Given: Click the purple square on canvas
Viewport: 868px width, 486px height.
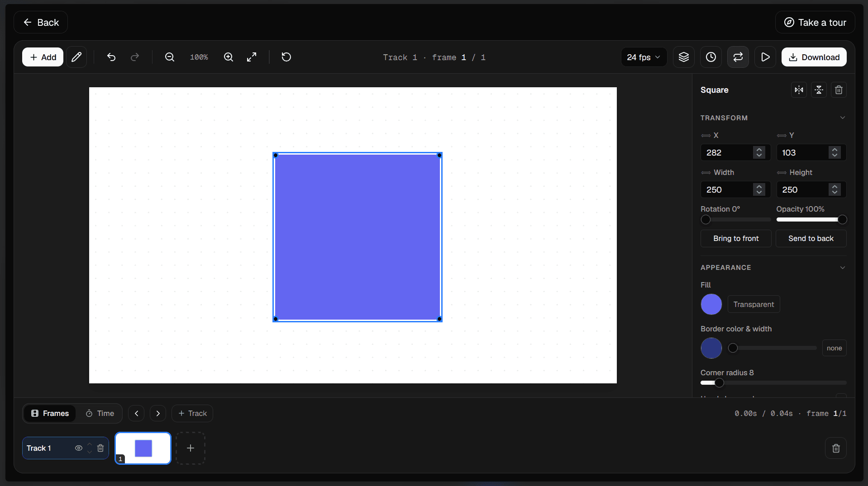Looking at the screenshot, I should [358, 237].
